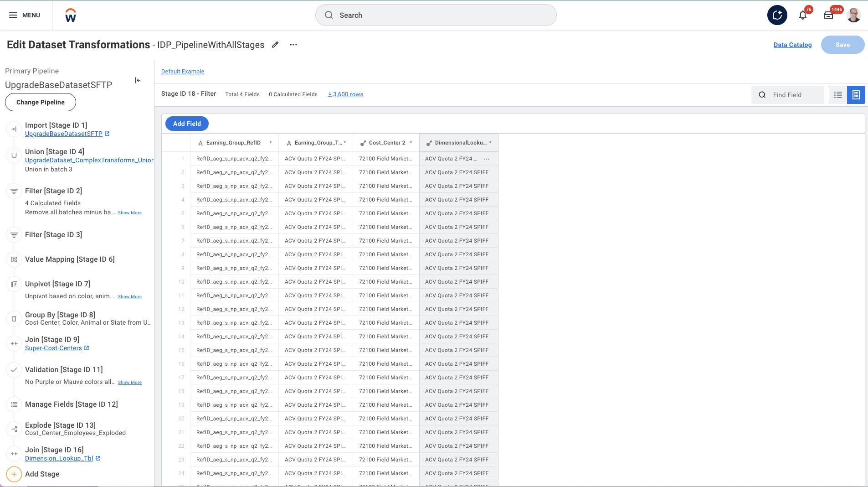
Task: Select the Join Stage ID 16 icon
Action: coord(14,454)
